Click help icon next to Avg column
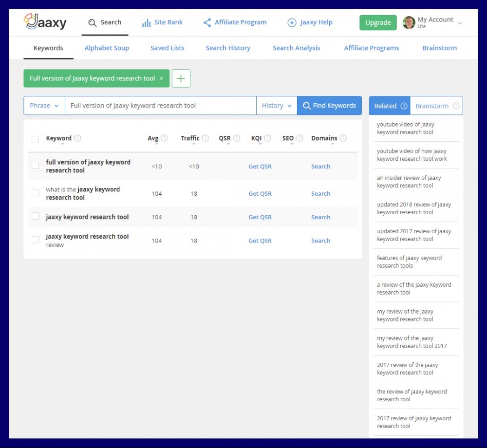This screenshot has width=487, height=448. (164, 138)
